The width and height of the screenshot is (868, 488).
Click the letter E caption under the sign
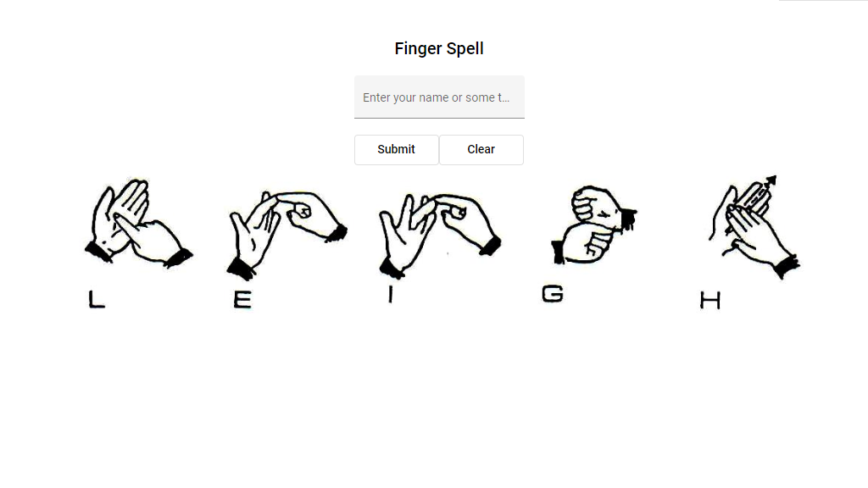242,300
